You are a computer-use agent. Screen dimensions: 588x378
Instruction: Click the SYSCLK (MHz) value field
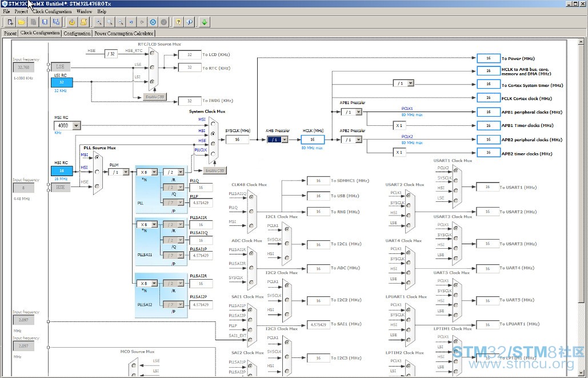237,140
